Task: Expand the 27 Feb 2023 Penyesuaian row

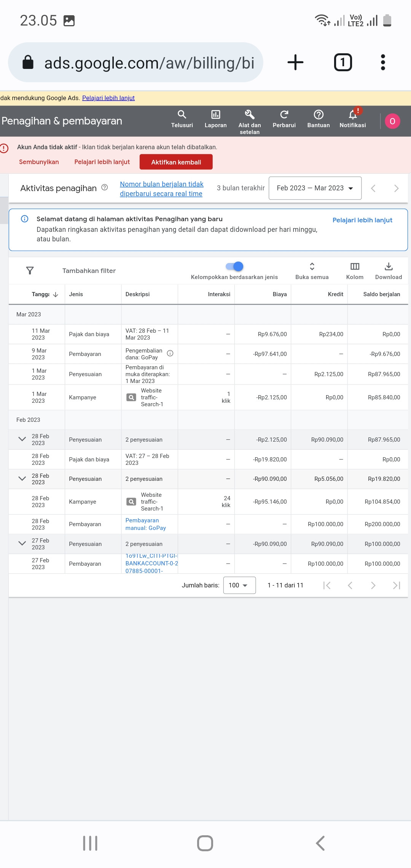Action: [22, 544]
